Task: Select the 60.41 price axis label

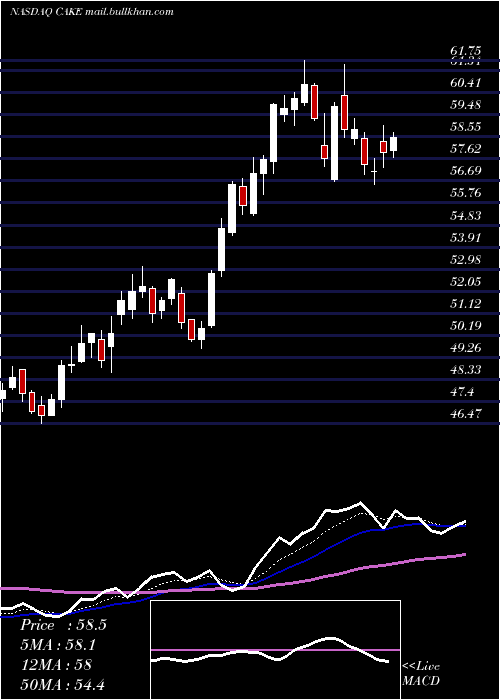Action: (466, 83)
